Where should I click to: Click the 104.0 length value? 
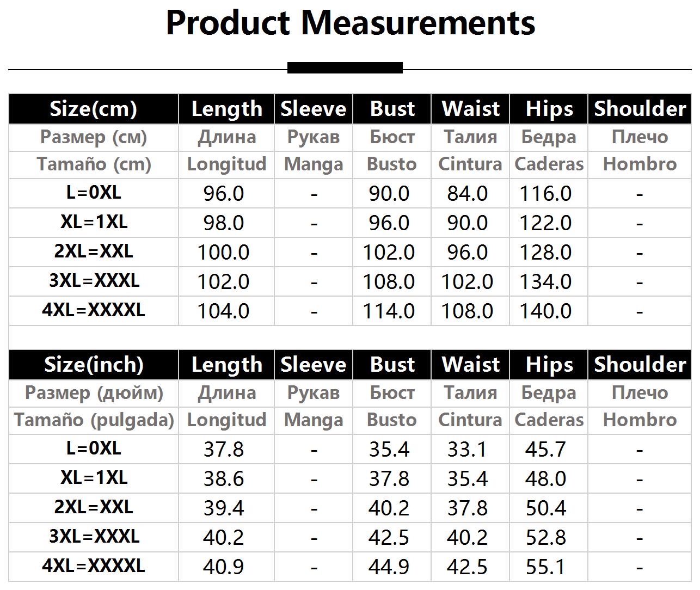(223, 311)
